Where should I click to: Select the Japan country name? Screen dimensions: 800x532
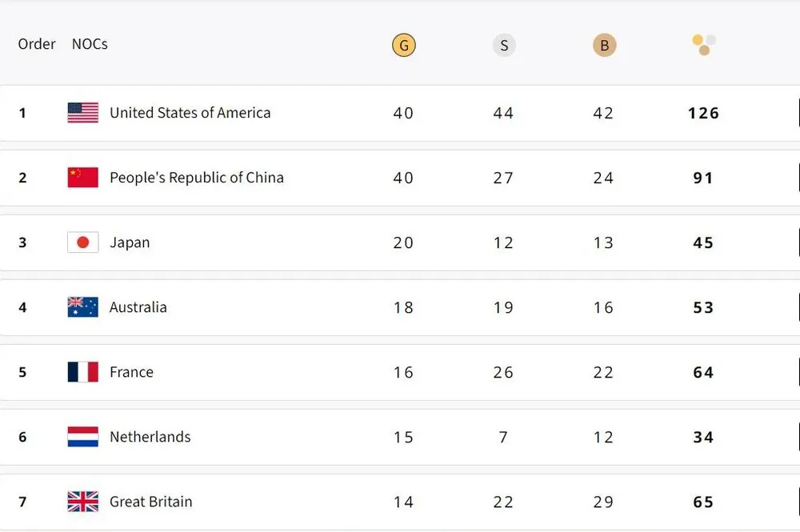(130, 242)
